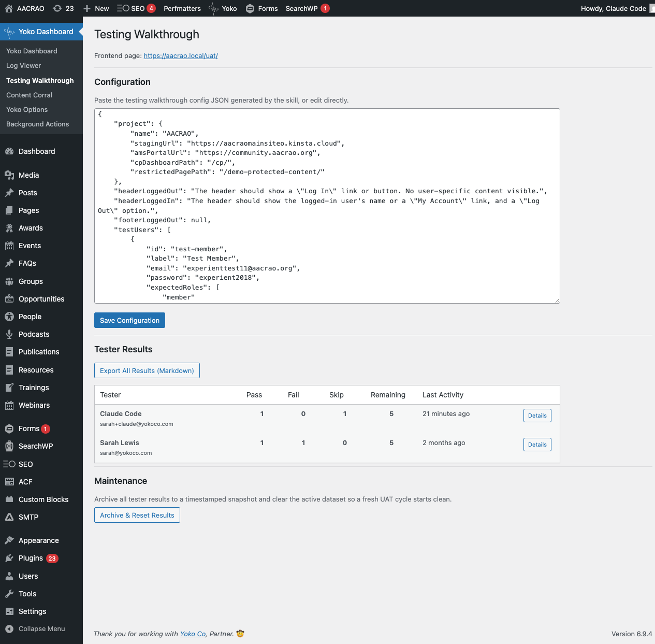Screen dimensions: 655x644
Task: Click sarah@yokoco.com email text
Action: point(126,453)
